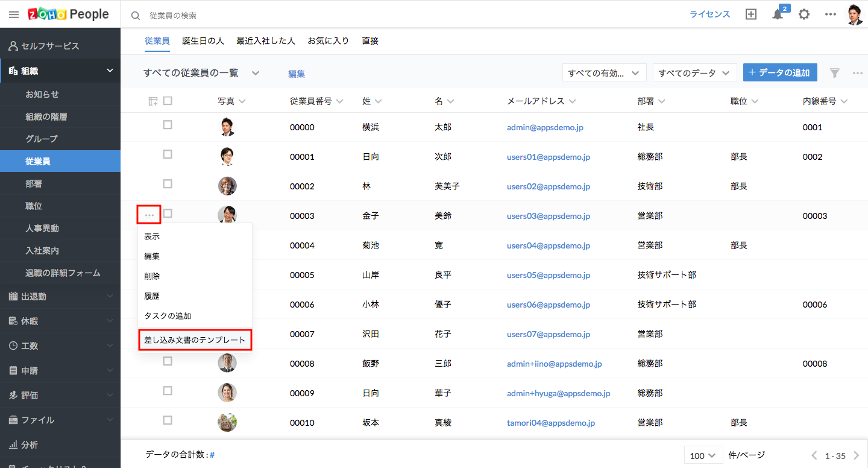The width and height of the screenshot is (868, 468).
Task: Open the profile photo of employee 00009
Action: click(x=227, y=393)
